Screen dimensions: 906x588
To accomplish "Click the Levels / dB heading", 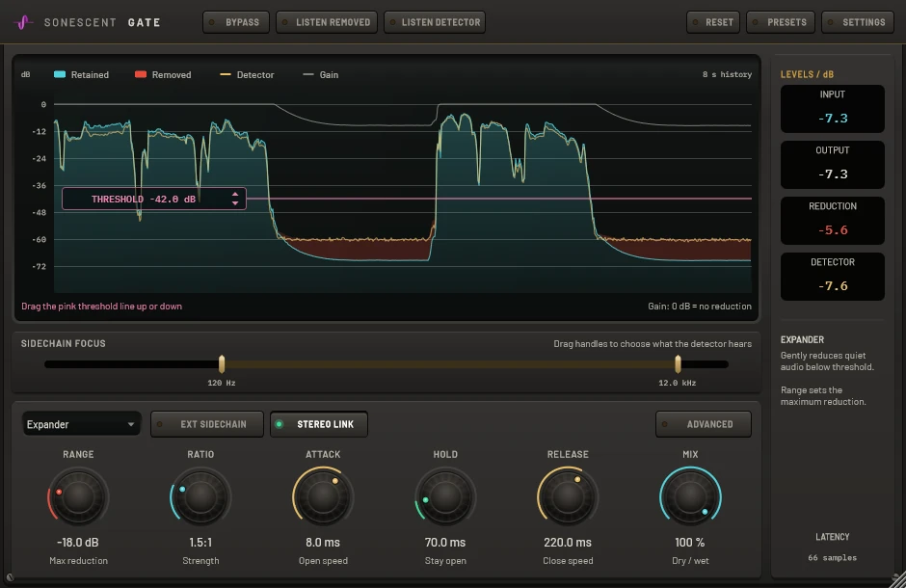I will coord(807,74).
